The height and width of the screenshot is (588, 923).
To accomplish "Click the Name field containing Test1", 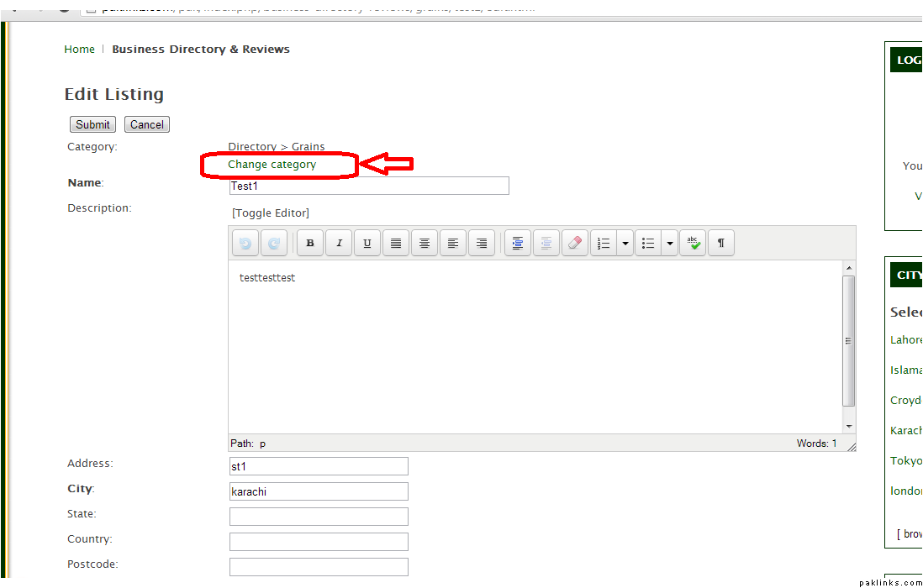I will pos(368,186).
